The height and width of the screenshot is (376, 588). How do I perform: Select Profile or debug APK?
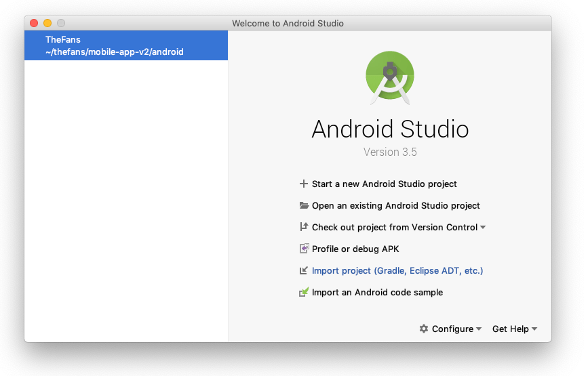[x=355, y=249]
